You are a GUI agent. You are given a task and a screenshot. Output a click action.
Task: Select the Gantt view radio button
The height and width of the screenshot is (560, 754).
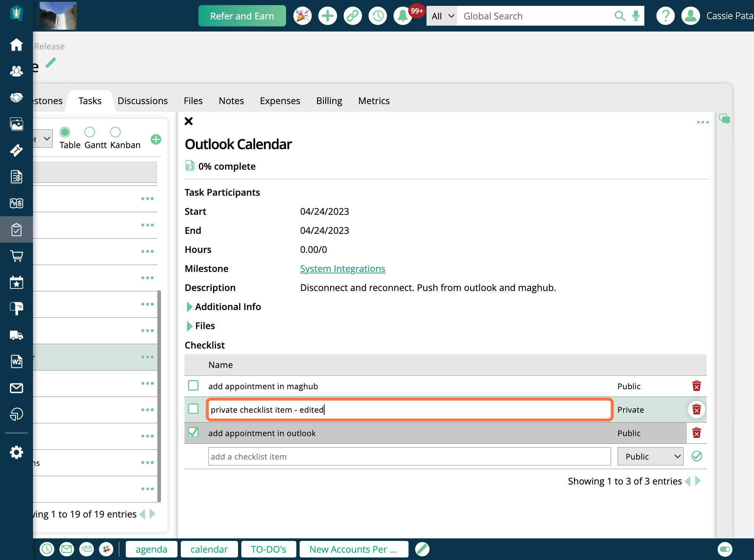pos(89,132)
